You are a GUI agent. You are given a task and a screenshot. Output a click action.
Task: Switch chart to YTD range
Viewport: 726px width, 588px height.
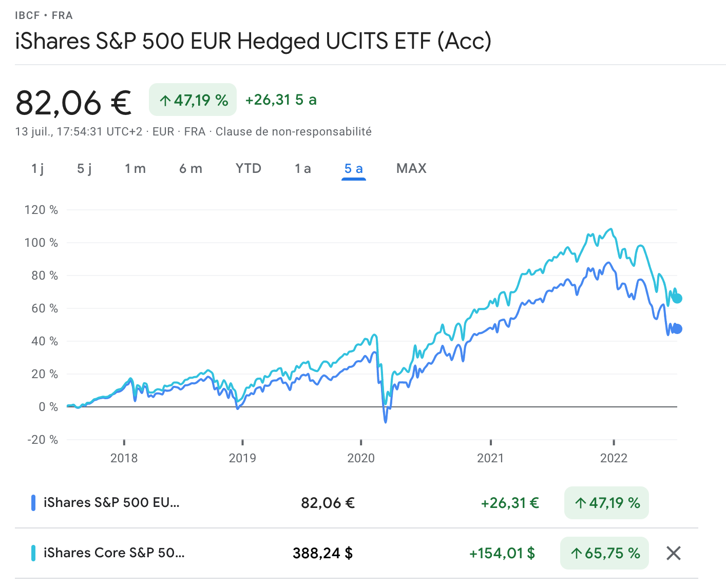tap(249, 169)
